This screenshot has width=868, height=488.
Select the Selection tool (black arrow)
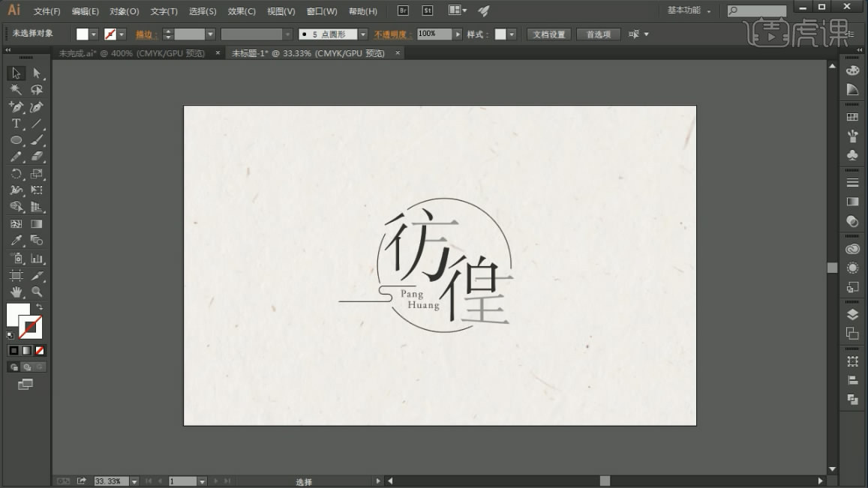coord(16,73)
